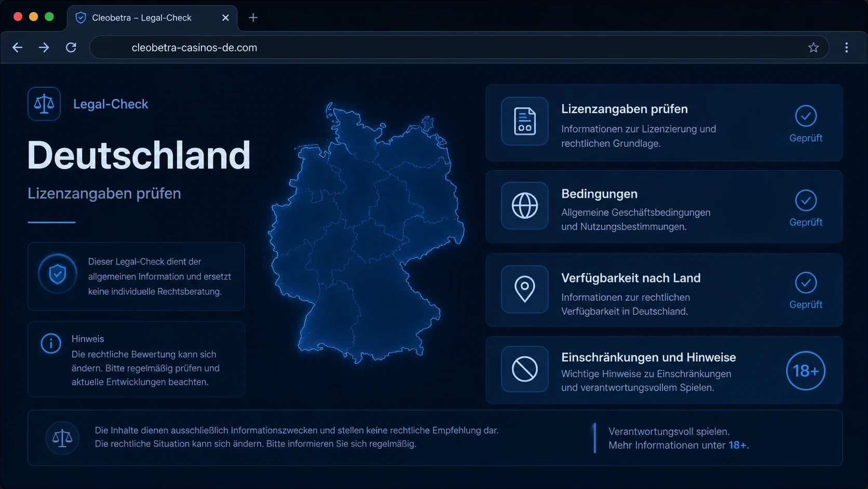This screenshot has height=489, width=868.
Task: Click Geprüft label in Verfügbarkeit nach Land row
Action: coord(806,305)
